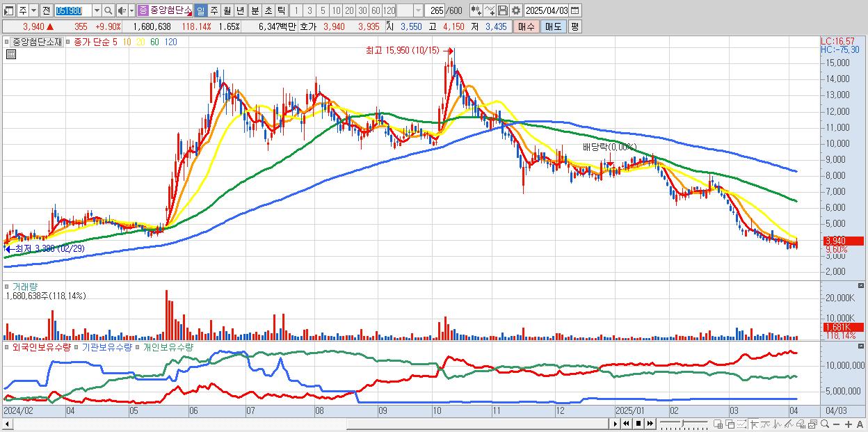Click the bottom magnifier zoom icon
The image size is (868, 432).
pyautogui.click(x=825, y=424)
